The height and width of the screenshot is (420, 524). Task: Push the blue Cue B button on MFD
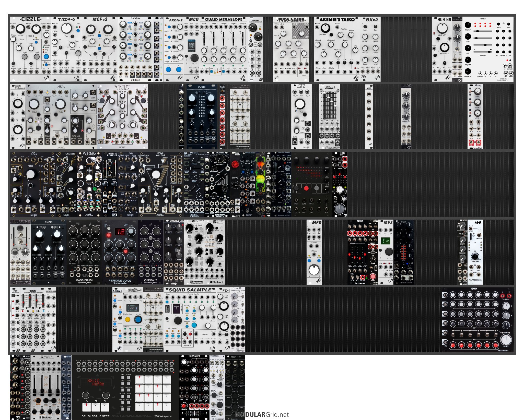(x=319, y=260)
